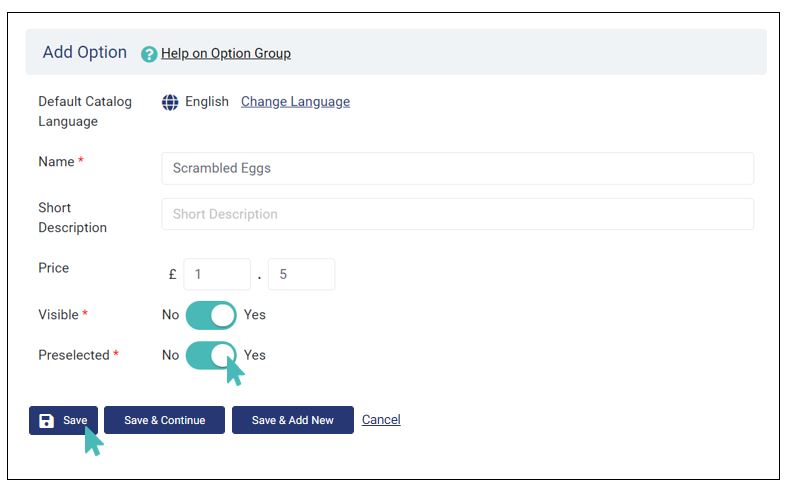Screen dimensions: 789x493
Task: Open Help on Option Group link
Action: coord(226,53)
